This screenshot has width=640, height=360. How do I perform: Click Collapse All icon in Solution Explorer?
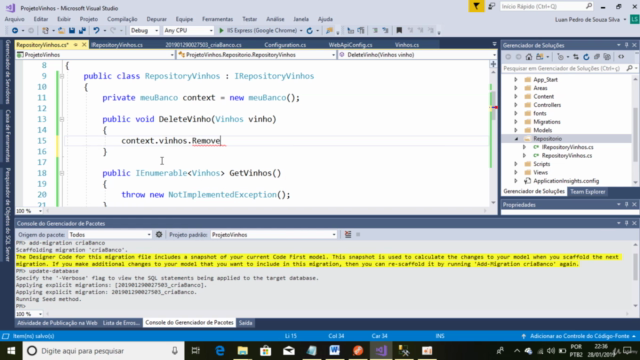point(597,57)
